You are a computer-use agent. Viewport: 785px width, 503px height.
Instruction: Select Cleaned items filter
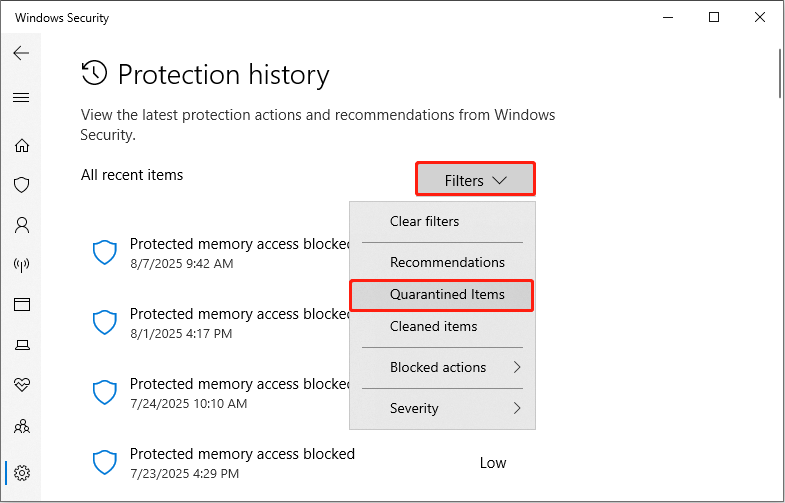click(x=434, y=326)
